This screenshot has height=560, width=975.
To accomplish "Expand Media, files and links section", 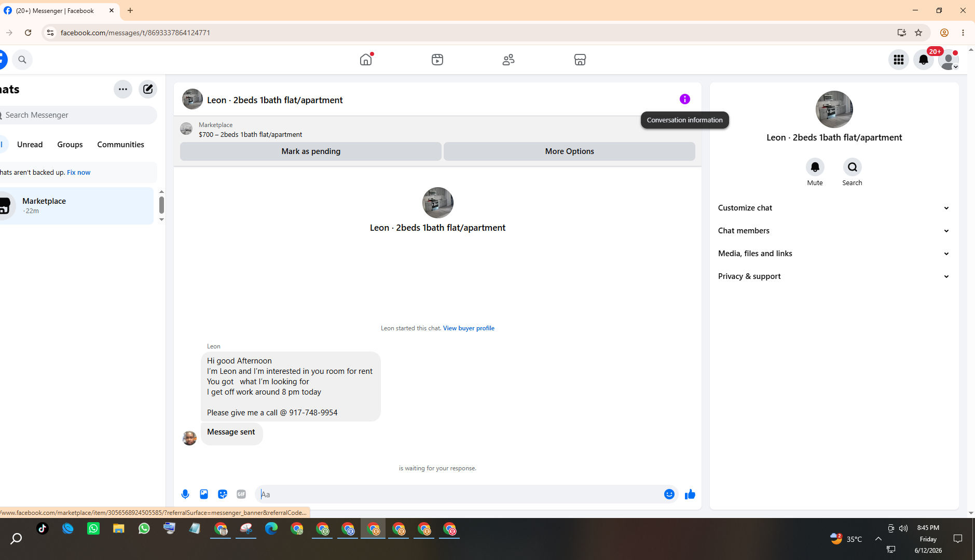I will [x=834, y=254].
